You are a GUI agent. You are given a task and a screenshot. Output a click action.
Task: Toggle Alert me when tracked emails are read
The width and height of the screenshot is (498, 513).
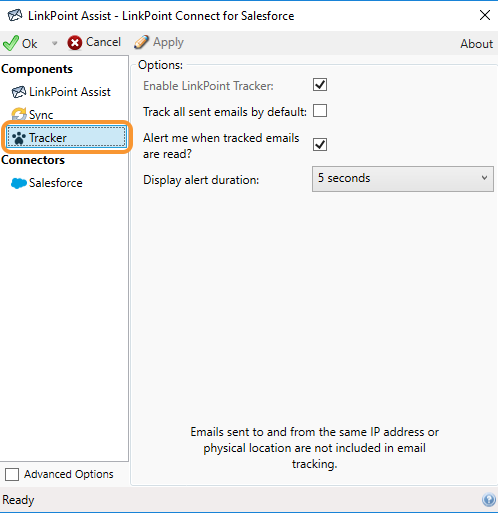(x=320, y=145)
